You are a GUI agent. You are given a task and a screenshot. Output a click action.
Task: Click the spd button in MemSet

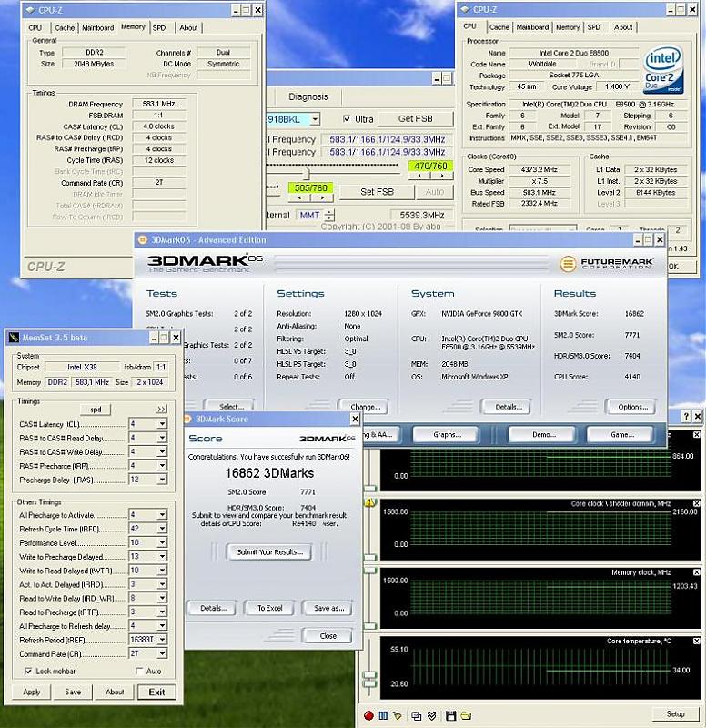tap(96, 409)
